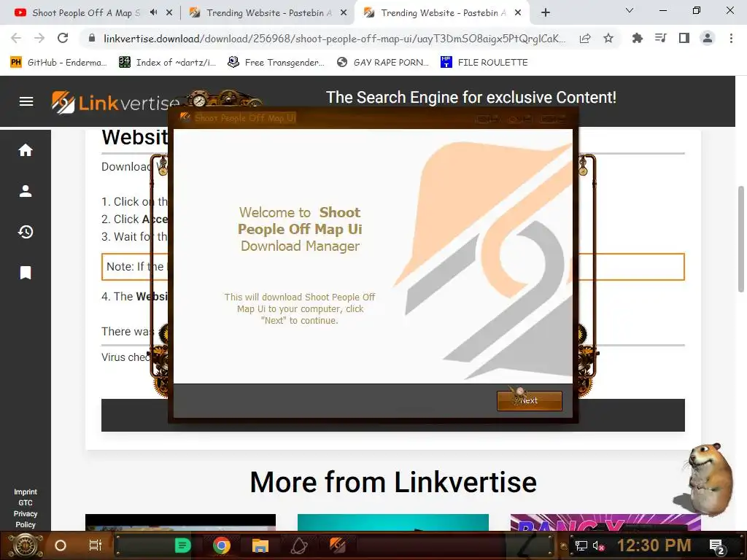The image size is (747, 560).
Task: Open the Linkvertise installer taskbar icon
Action: point(338,545)
